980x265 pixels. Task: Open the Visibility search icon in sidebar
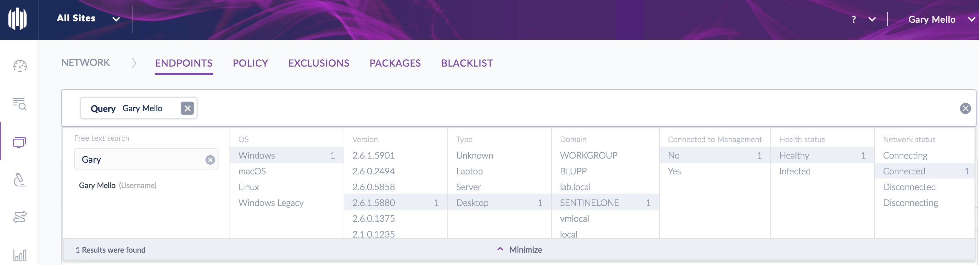point(20,104)
